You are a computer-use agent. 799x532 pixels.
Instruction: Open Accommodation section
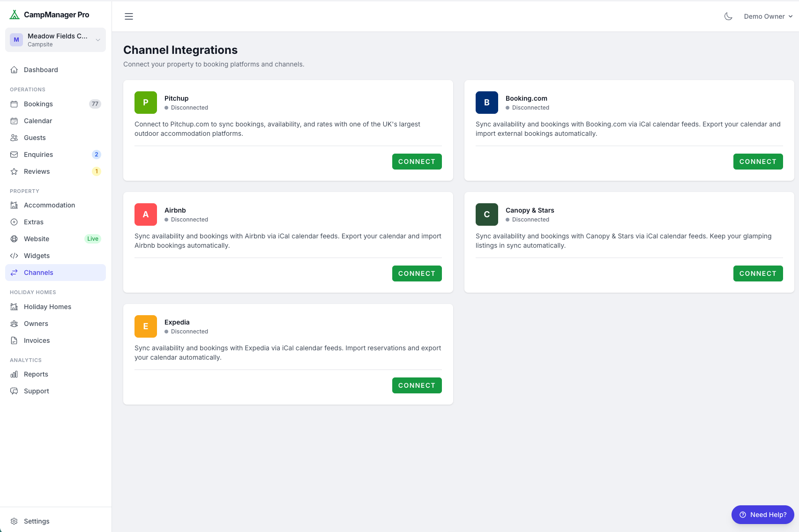click(55, 205)
